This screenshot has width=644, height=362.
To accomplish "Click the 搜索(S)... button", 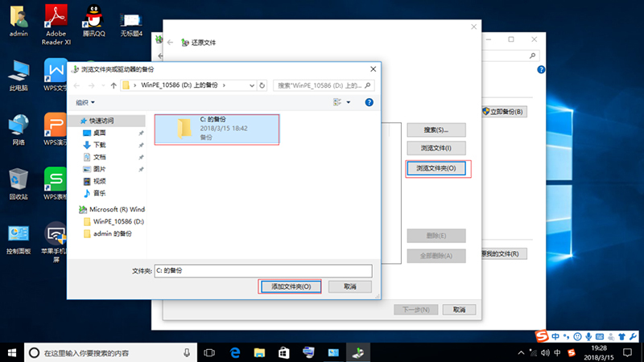I will click(436, 130).
